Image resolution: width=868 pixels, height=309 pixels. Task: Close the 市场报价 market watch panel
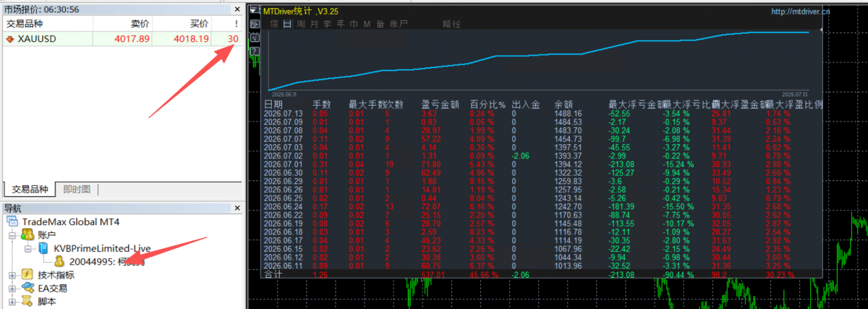238,9
